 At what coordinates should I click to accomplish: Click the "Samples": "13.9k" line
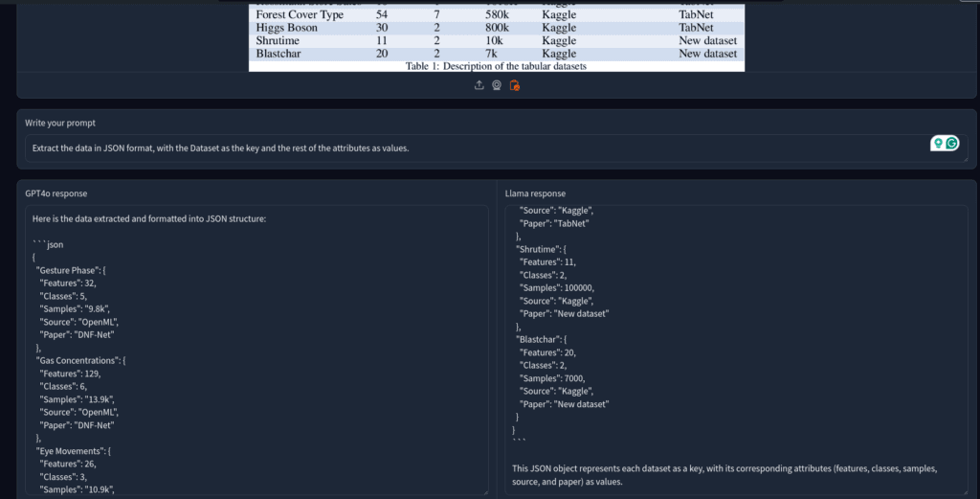pyautogui.click(x=77, y=399)
